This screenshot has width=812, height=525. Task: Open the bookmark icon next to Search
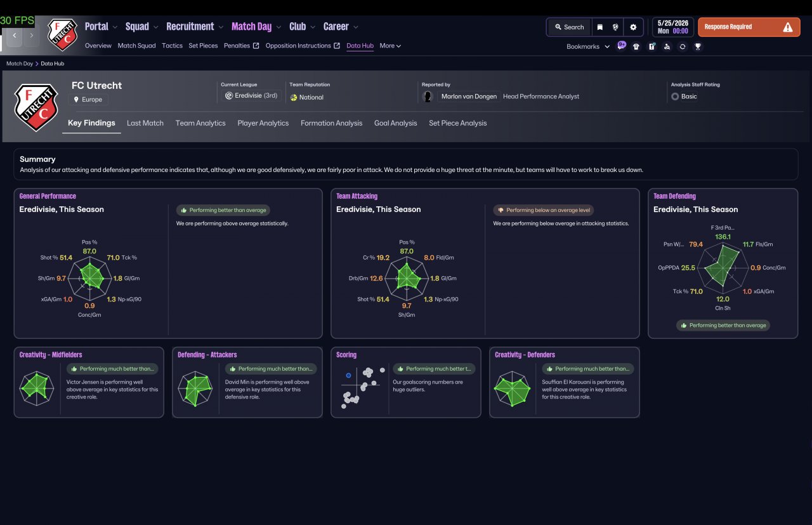click(599, 27)
